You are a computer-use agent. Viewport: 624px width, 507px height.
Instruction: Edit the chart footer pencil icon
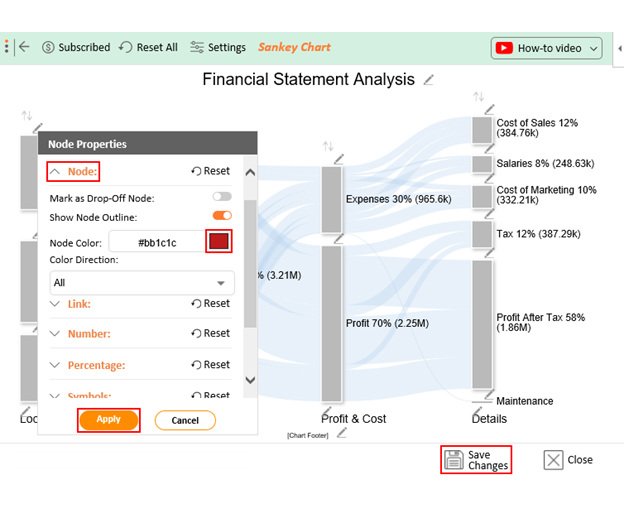pos(342,433)
